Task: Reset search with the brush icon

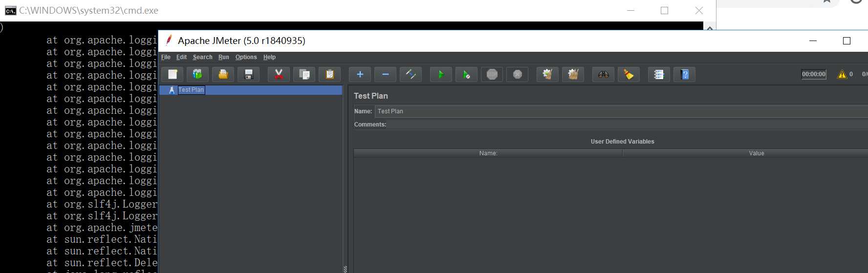Action: click(629, 74)
